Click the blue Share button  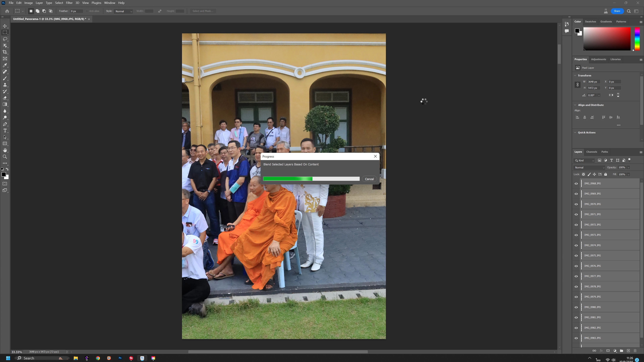[x=617, y=11]
